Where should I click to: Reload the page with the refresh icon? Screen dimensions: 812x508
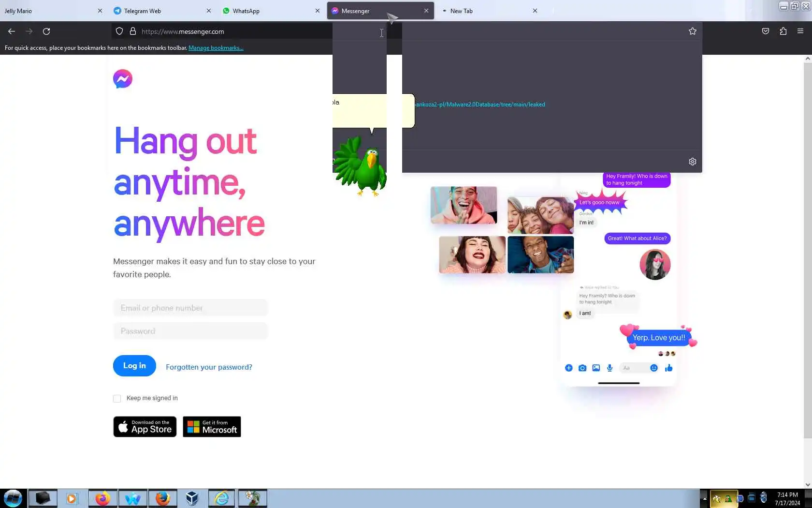pos(46,31)
